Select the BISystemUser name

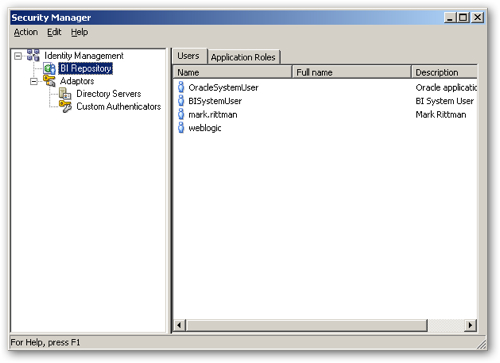pyautogui.click(x=215, y=101)
